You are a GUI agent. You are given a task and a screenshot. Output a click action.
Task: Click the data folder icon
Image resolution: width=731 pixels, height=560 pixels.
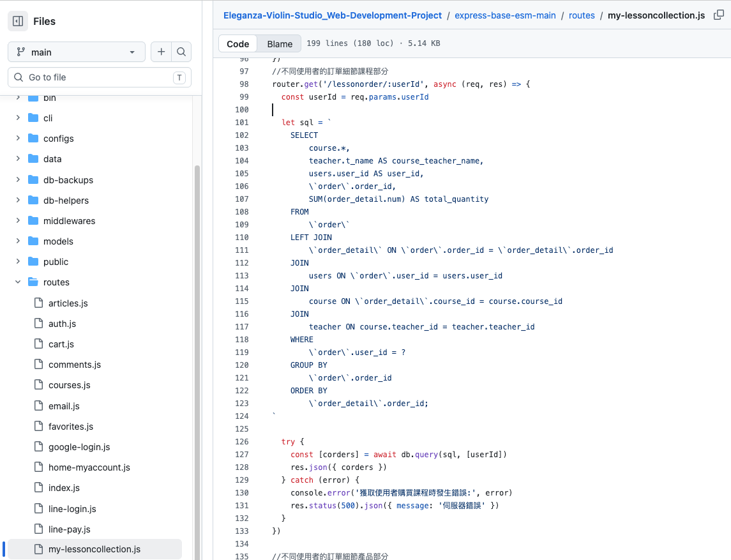pyautogui.click(x=33, y=159)
